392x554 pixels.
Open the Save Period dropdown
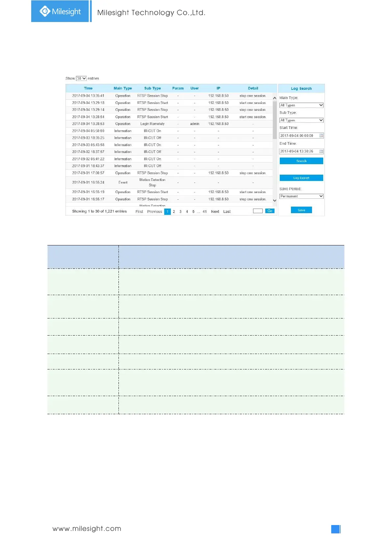pos(301,196)
